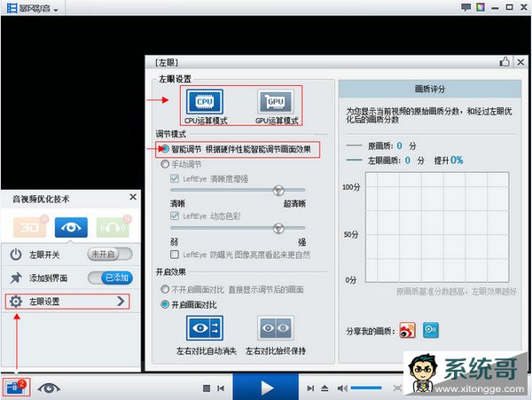Open the 暴风影音 main menu dropdown
The height and width of the screenshot is (400, 532).
(x=33, y=8)
